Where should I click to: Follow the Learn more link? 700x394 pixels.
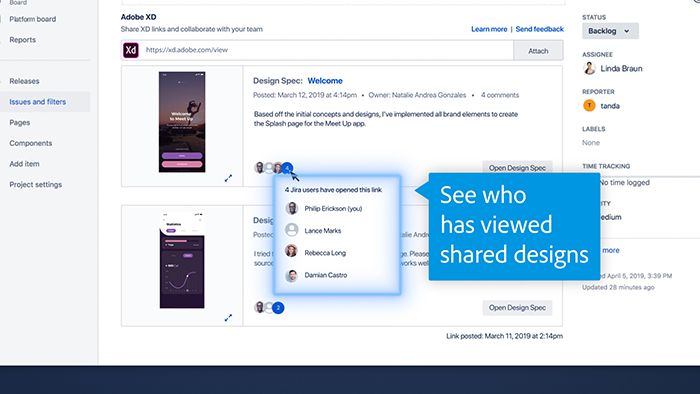pos(489,29)
